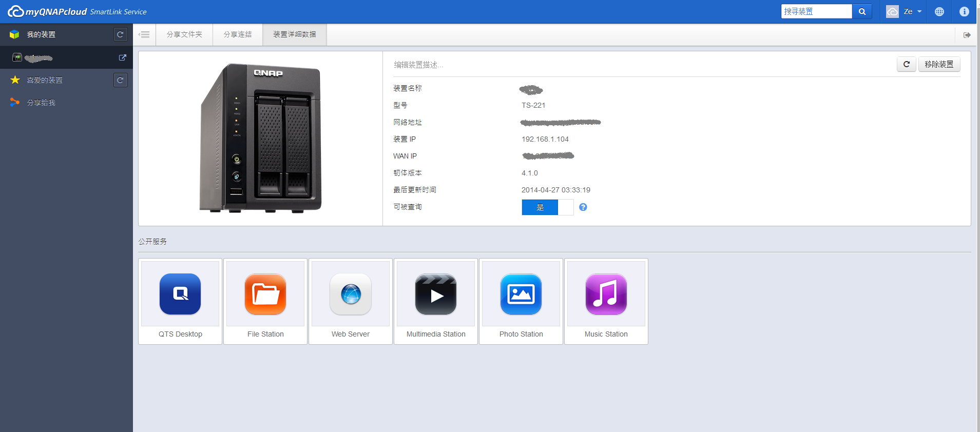Launch Music Station service

pyautogui.click(x=606, y=294)
